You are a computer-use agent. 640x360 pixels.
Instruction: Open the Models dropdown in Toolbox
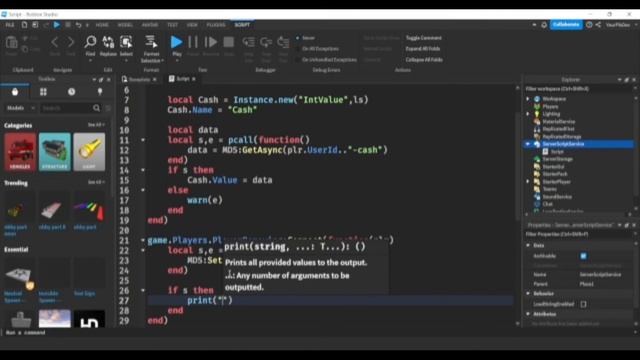pos(20,108)
